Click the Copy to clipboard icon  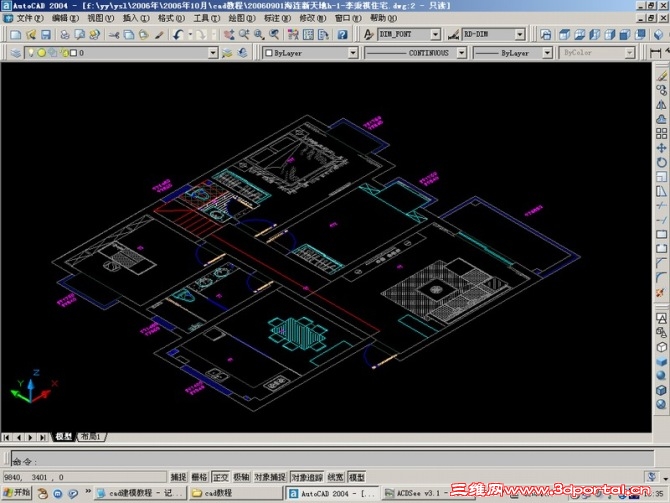coord(129,35)
